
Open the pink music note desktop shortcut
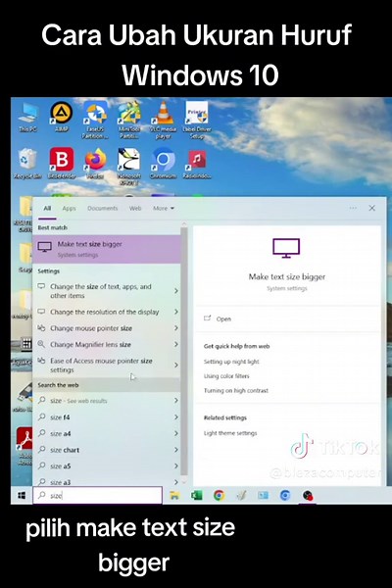pyautogui.click(x=197, y=164)
